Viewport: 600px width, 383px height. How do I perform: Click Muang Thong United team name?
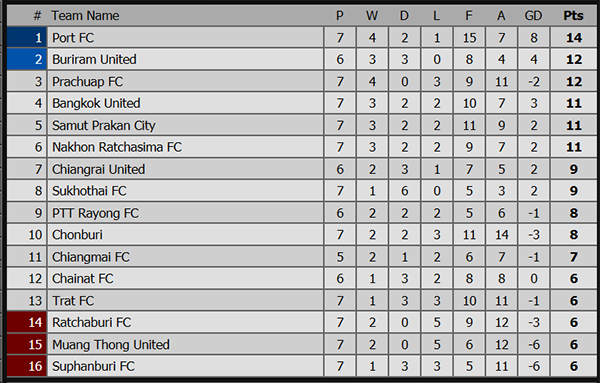pos(111,345)
